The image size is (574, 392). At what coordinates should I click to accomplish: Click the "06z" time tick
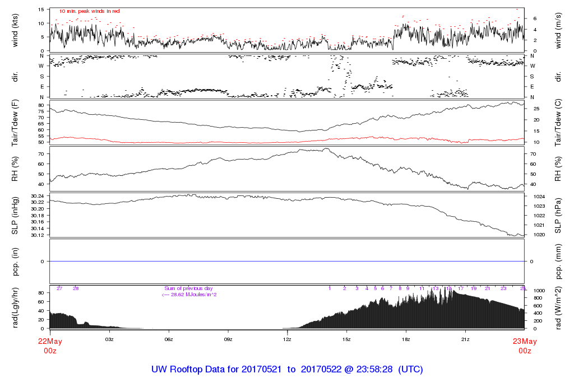(x=169, y=339)
